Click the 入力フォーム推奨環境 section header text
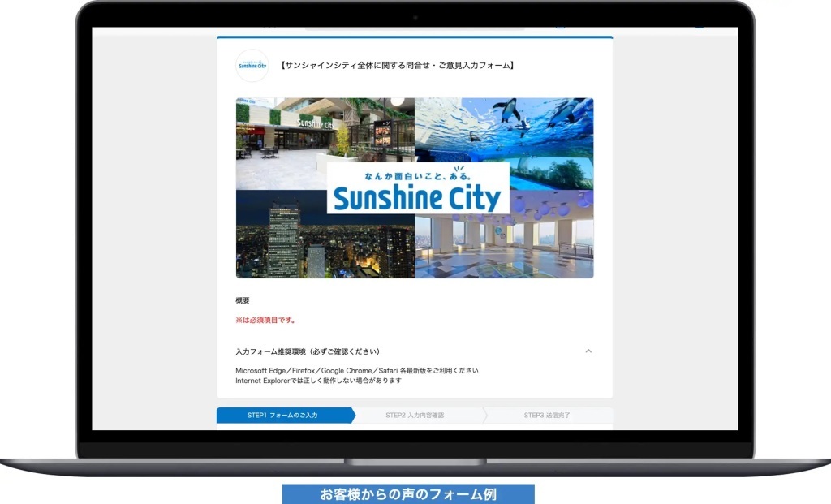This screenshot has width=831, height=504. point(308,351)
